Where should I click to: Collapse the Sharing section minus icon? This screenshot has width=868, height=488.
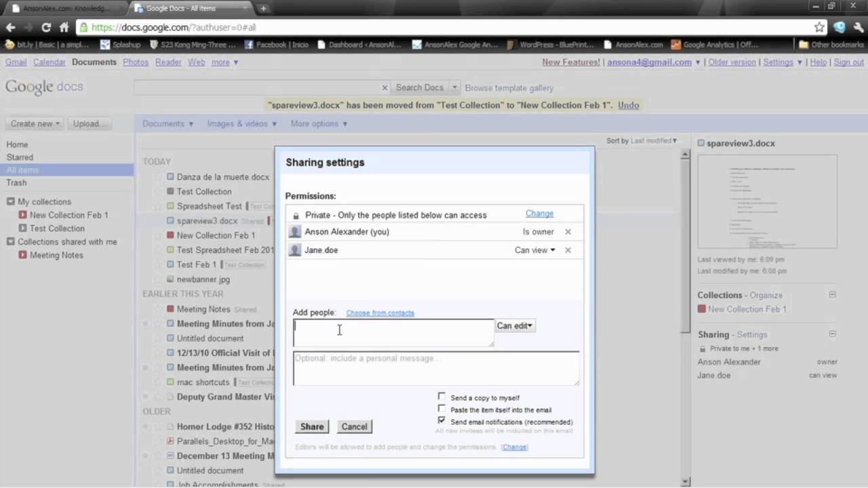832,334
